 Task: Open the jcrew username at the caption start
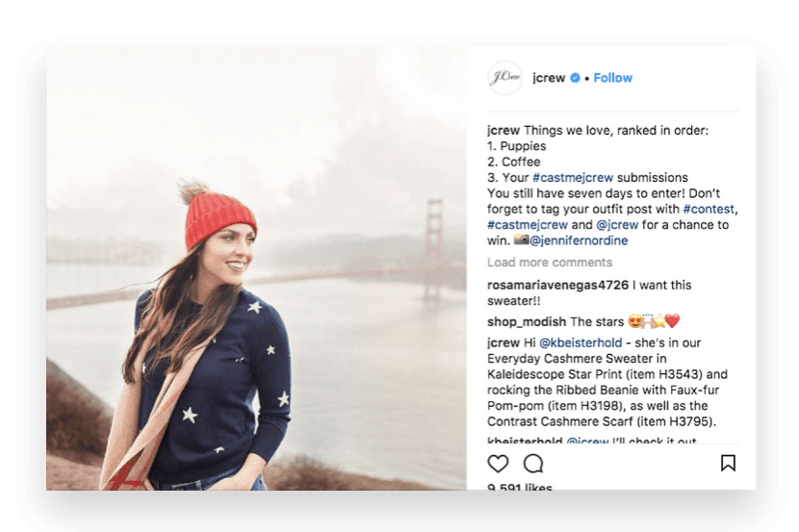pos(503,130)
